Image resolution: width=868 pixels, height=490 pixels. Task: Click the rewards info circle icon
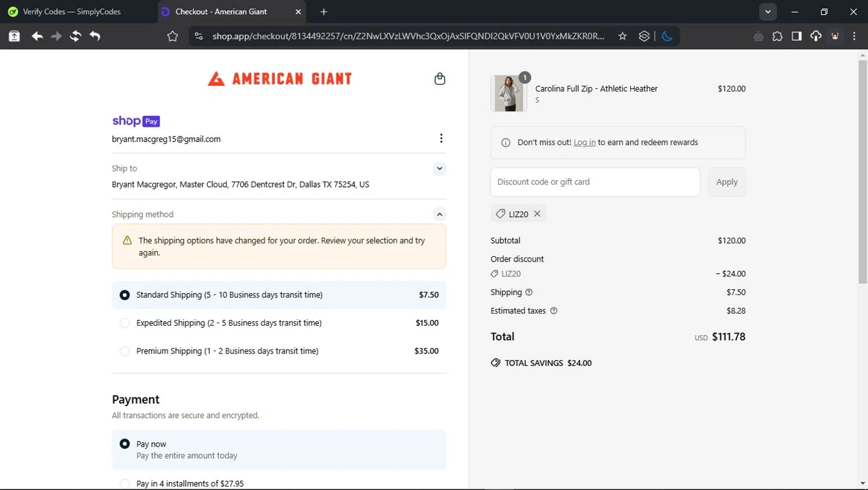506,143
